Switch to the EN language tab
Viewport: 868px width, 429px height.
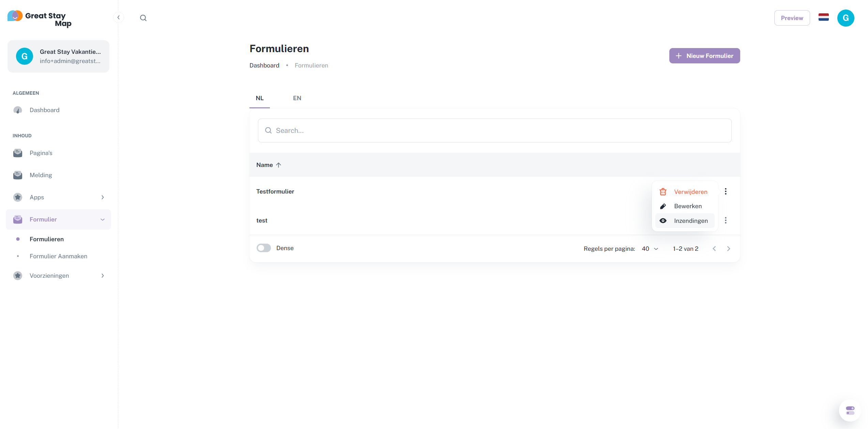[x=297, y=98]
